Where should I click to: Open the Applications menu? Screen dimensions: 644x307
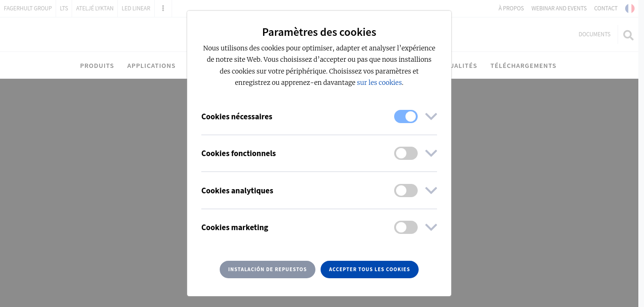(151, 66)
